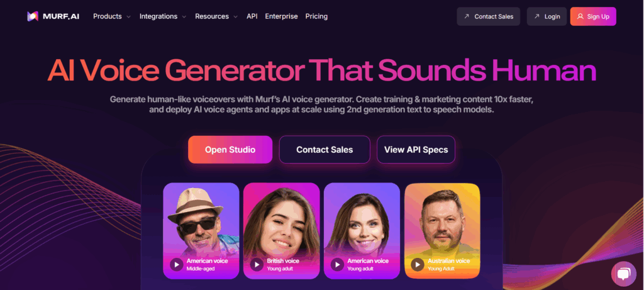Click the arrow icon beside Contact Sales

[467, 16]
